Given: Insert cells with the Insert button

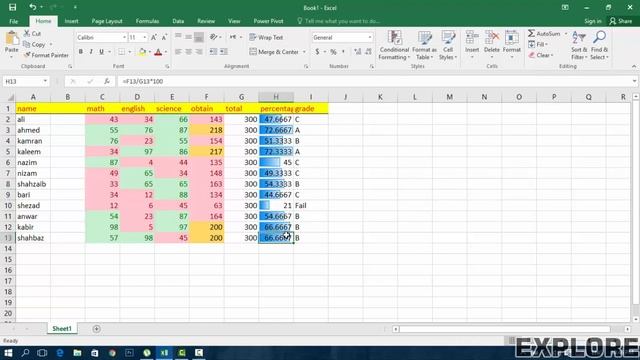Looking at the screenshot, I should coord(472,44).
